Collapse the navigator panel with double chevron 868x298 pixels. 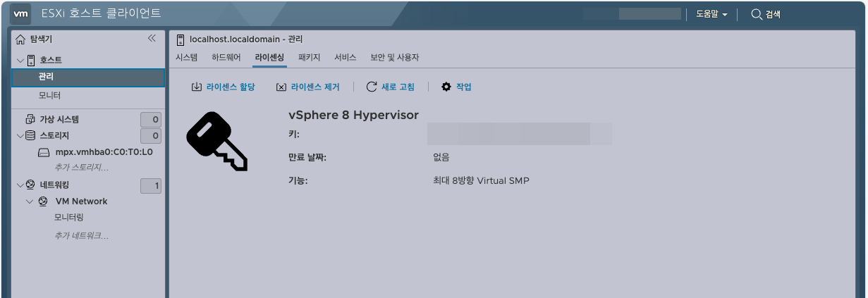(x=152, y=39)
